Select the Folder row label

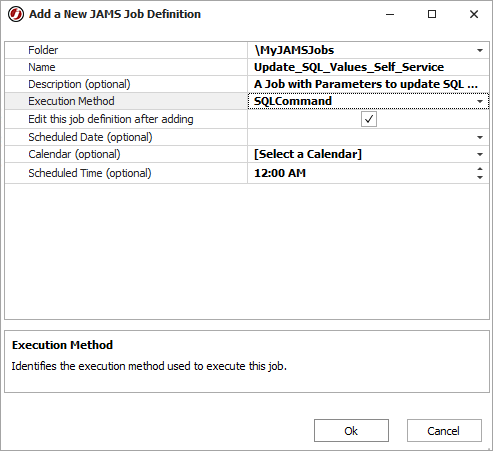click(43, 50)
